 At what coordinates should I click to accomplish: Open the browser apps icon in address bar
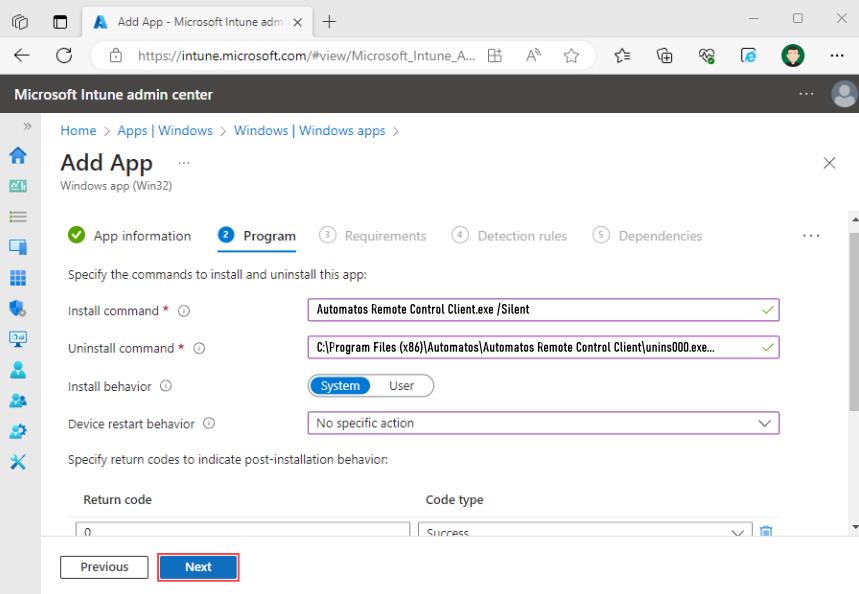pos(495,55)
